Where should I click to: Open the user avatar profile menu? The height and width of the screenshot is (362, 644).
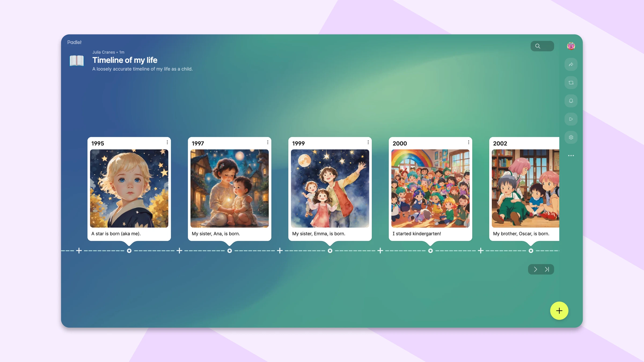571,46
